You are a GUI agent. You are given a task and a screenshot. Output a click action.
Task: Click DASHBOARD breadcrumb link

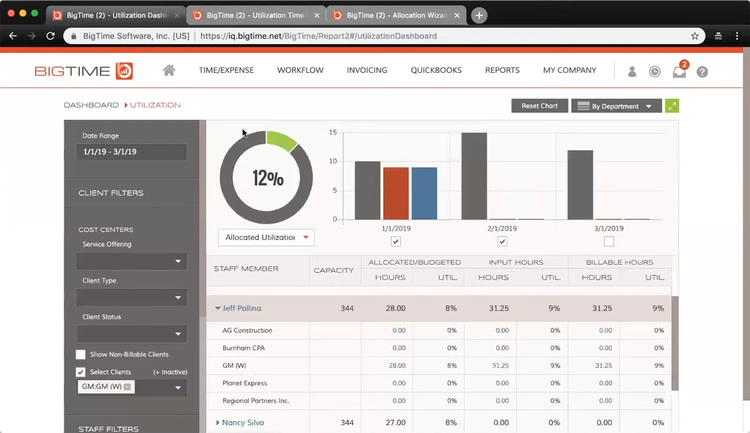click(91, 105)
